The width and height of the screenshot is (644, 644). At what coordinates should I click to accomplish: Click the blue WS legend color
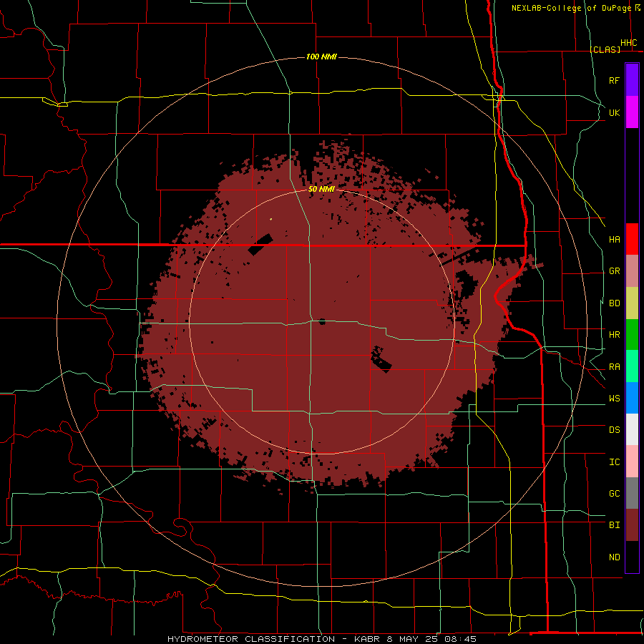pos(632,398)
